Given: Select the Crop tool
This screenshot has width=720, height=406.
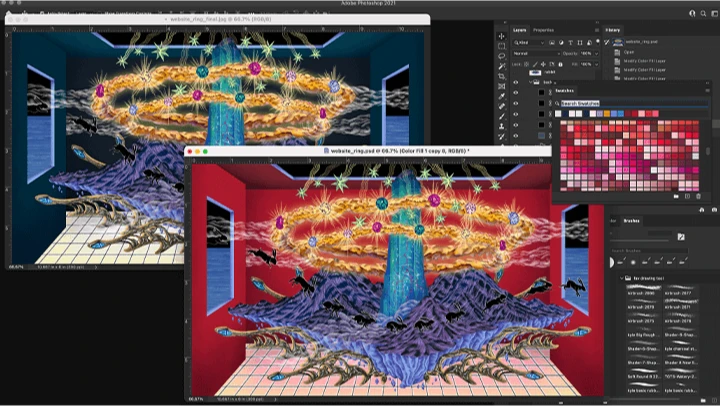Looking at the screenshot, I should pyautogui.click(x=501, y=76).
